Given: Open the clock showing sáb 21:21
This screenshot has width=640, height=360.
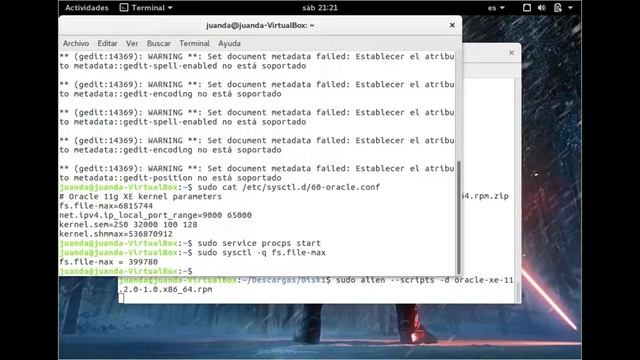Looking at the screenshot, I should [320, 8].
